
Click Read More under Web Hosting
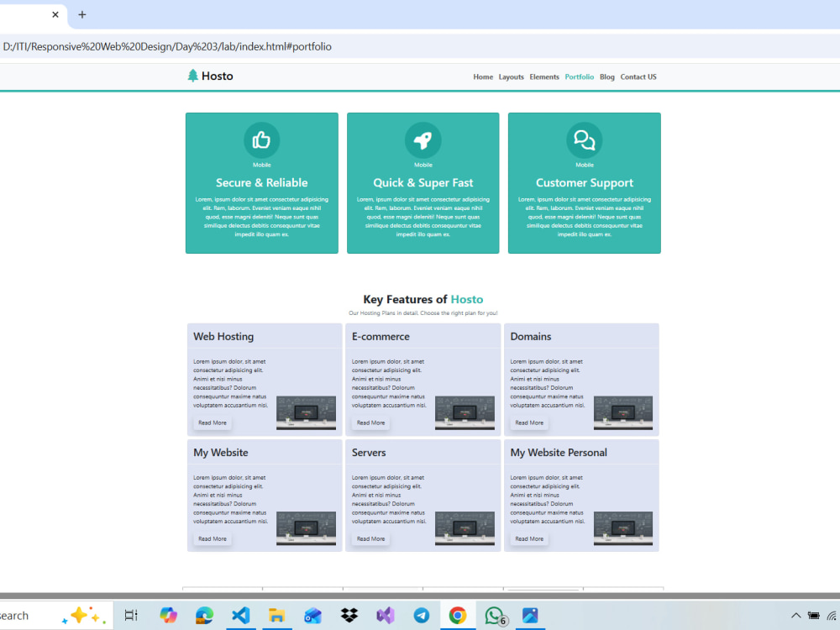[x=213, y=423]
